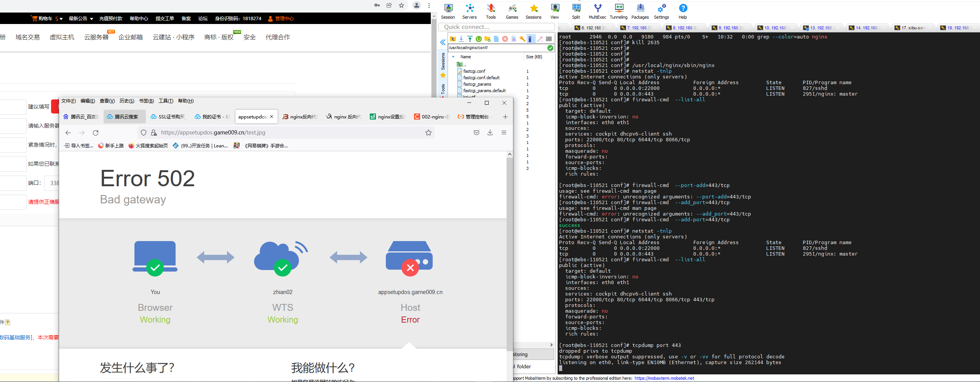Image resolution: width=980 pixels, height=382 pixels.
Task: Open the 最新公告 dropdown menu
Action: coord(81,19)
